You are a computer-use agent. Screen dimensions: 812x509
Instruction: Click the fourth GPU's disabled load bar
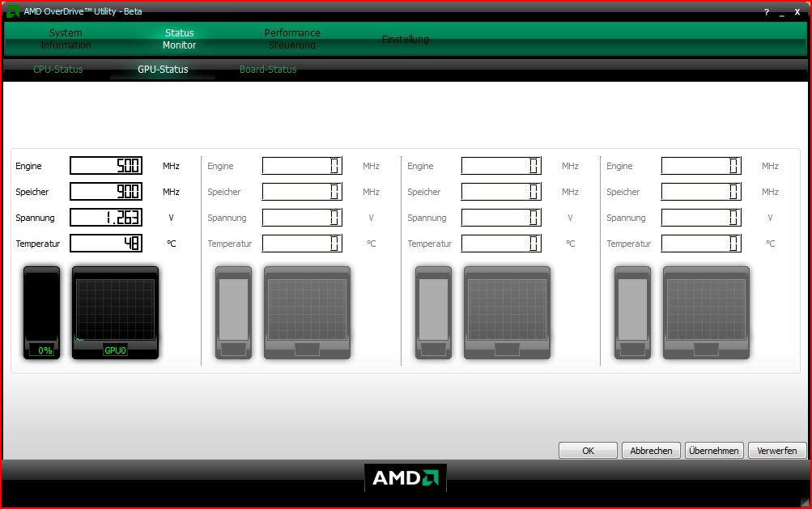(632, 312)
